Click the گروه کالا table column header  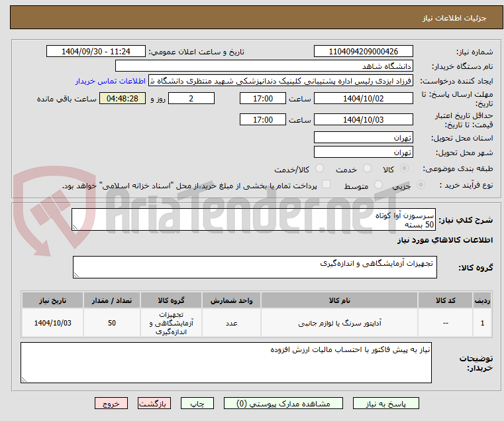tap(171, 300)
